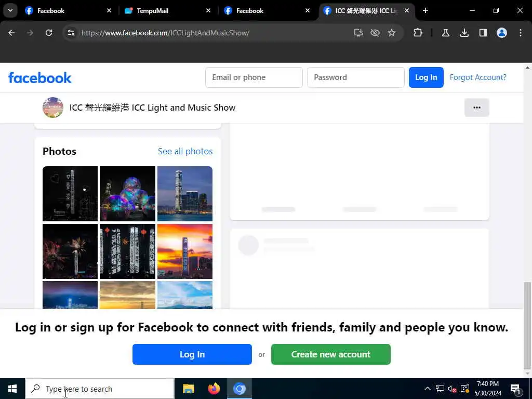
Task: Click Create new account button
Action: click(x=331, y=354)
